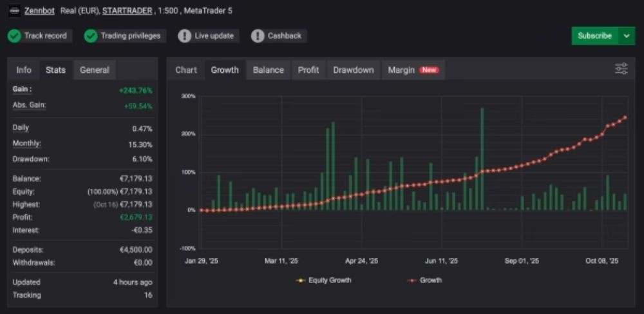This screenshot has height=314, width=644.
Task: Click the Monthly label
Action: tap(26, 144)
